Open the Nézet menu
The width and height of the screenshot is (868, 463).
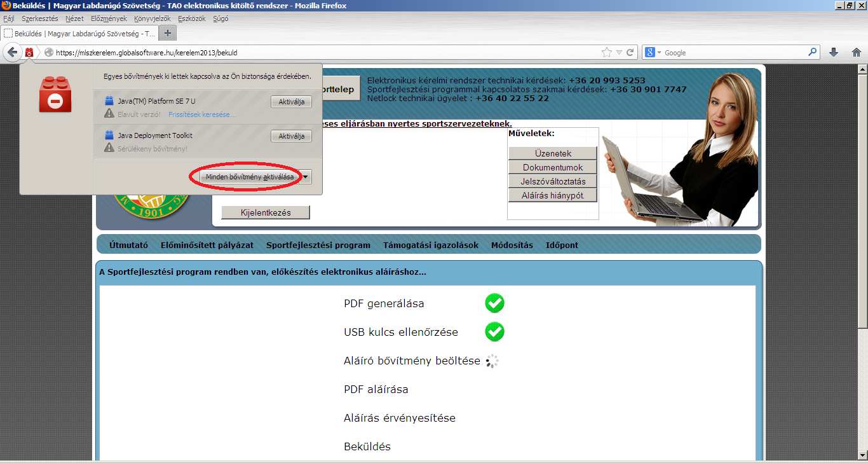point(74,18)
